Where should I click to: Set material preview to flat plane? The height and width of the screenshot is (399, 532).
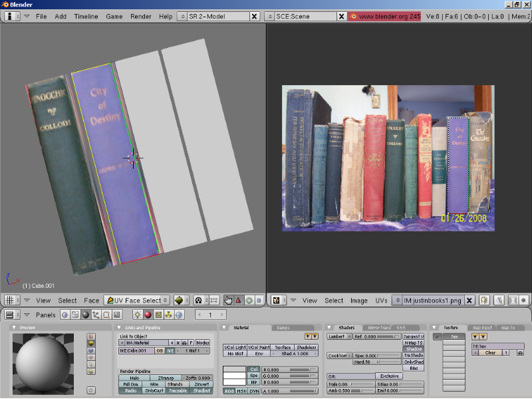coord(91,336)
